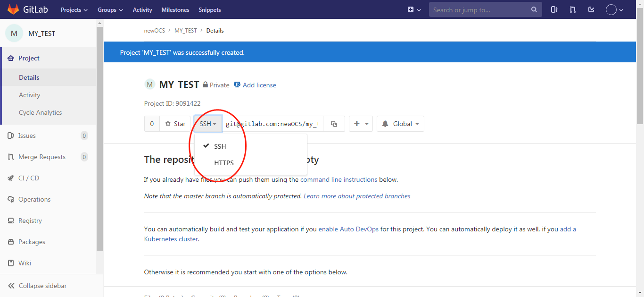Open the plus dropdown next to the clone URL
644x297 pixels.
[361, 123]
